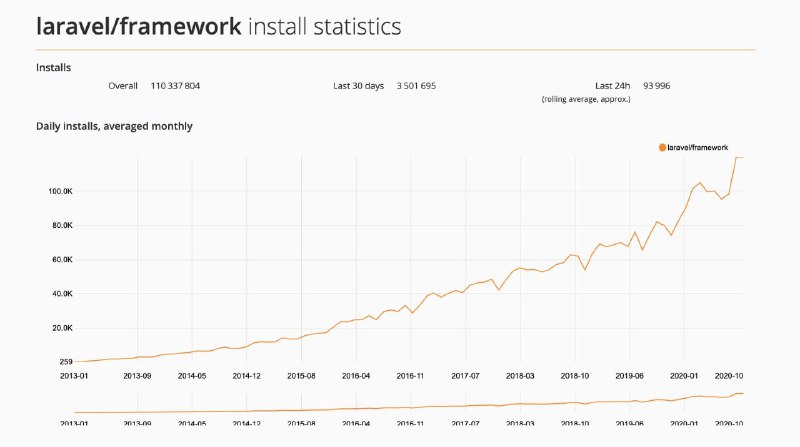
Task: Click the laravel/framework legend label
Action: click(x=697, y=147)
